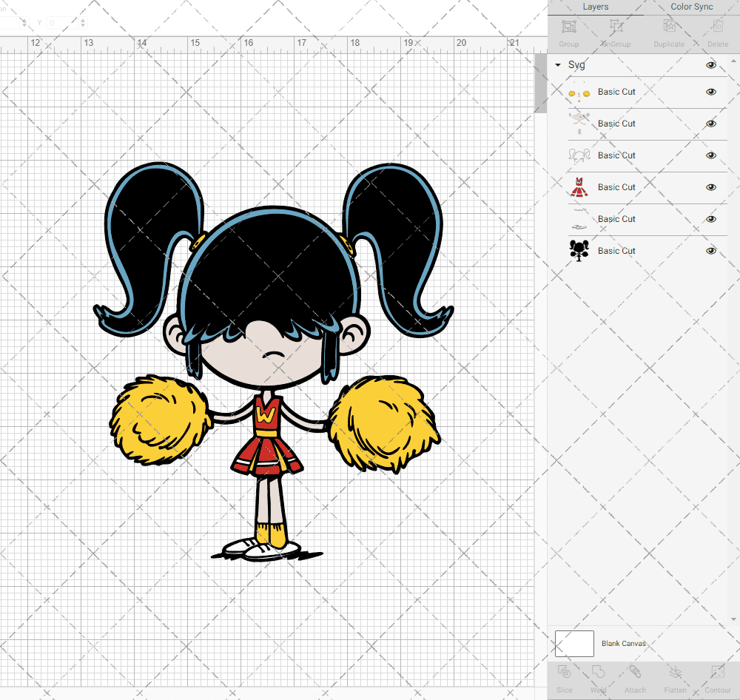Click the Flatten tool icon
Image resolution: width=740 pixels, height=700 pixels.
tap(675, 672)
